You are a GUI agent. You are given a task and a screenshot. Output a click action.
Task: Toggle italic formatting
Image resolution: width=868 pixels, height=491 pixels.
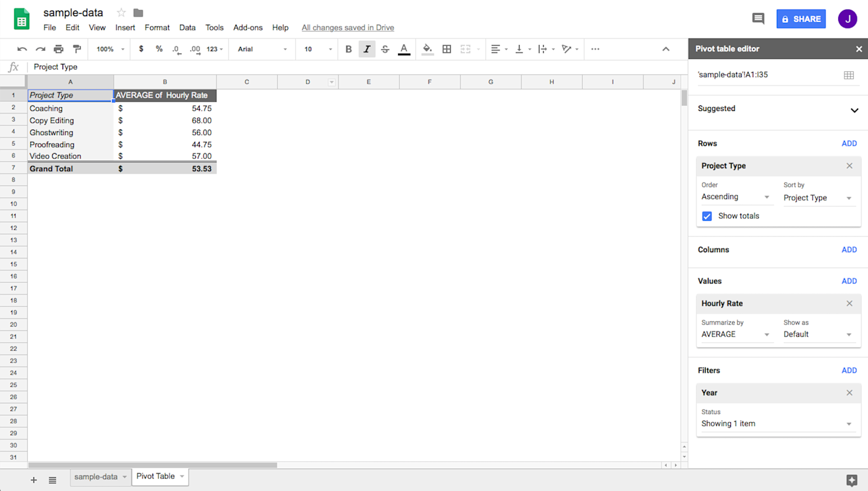pos(366,49)
